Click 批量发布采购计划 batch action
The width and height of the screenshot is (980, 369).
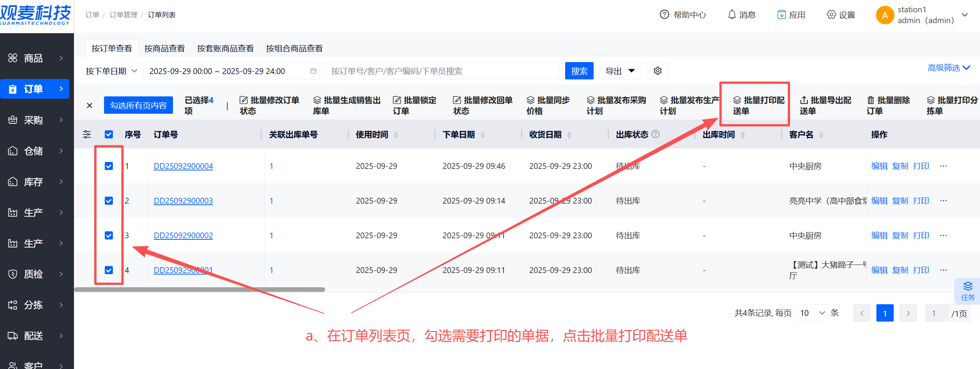point(616,105)
